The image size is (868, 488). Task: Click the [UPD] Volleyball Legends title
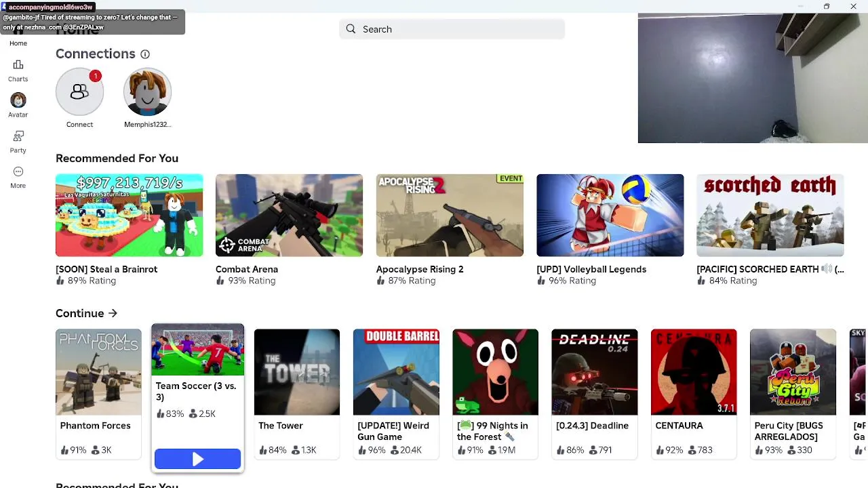pyautogui.click(x=591, y=269)
